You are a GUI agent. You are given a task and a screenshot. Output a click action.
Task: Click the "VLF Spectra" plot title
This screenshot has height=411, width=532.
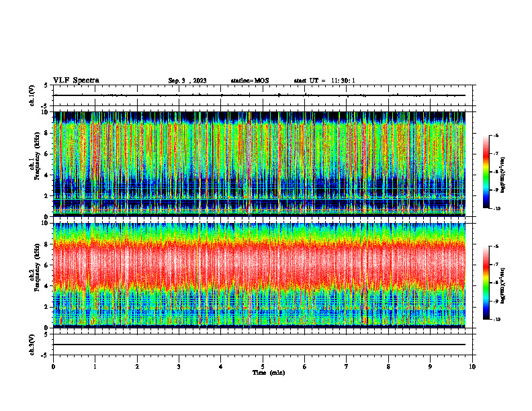(76, 81)
